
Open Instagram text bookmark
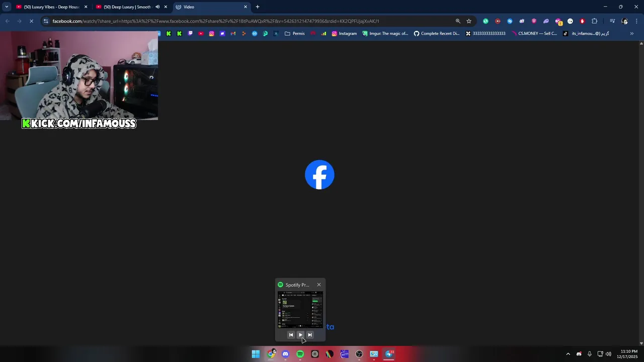click(344, 34)
